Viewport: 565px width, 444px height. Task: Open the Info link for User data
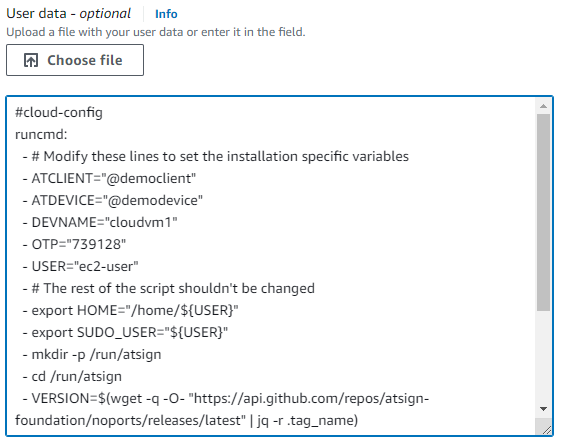166,14
